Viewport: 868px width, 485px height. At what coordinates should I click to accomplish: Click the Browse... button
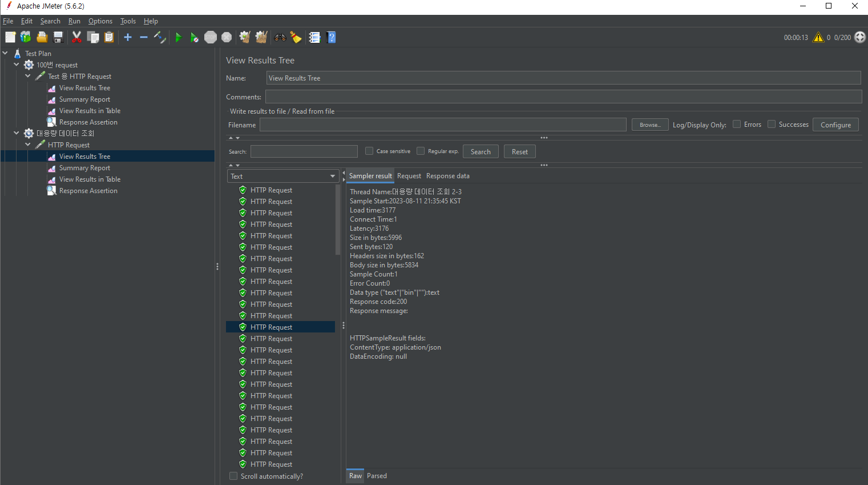(x=650, y=125)
